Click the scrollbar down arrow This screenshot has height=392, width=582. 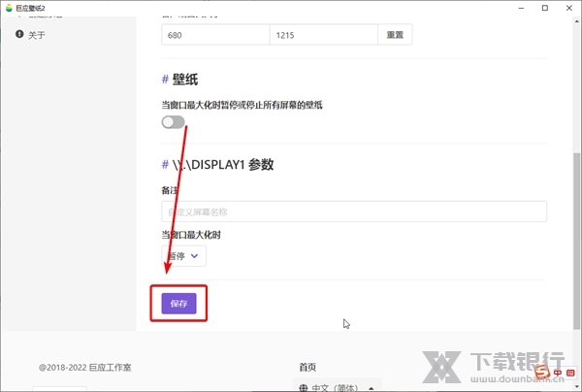(x=576, y=385)
